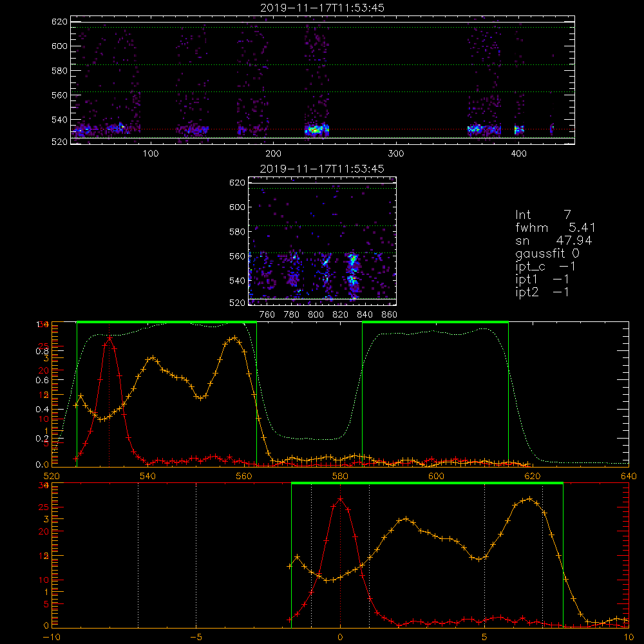Click the middle zoom plot's timestamp title
This screenshot has height=644, width=644.
pos(322,169)
